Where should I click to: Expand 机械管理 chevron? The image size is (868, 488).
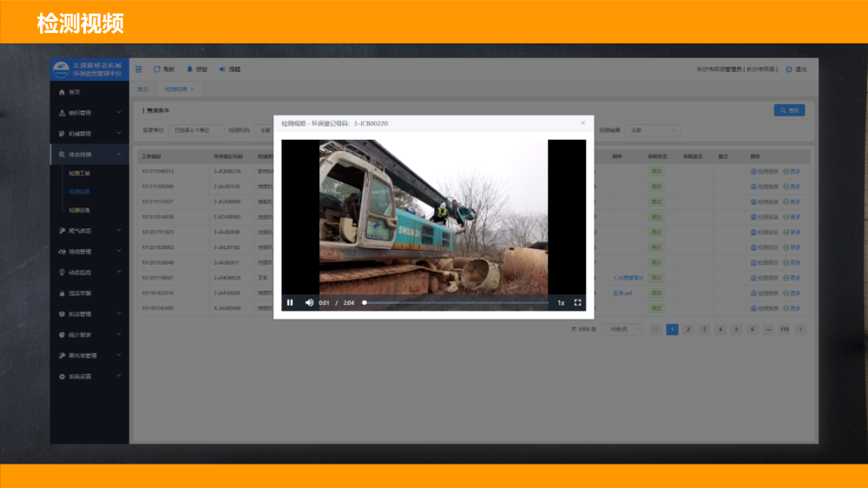pyautogui.click(x=118, y=133)
